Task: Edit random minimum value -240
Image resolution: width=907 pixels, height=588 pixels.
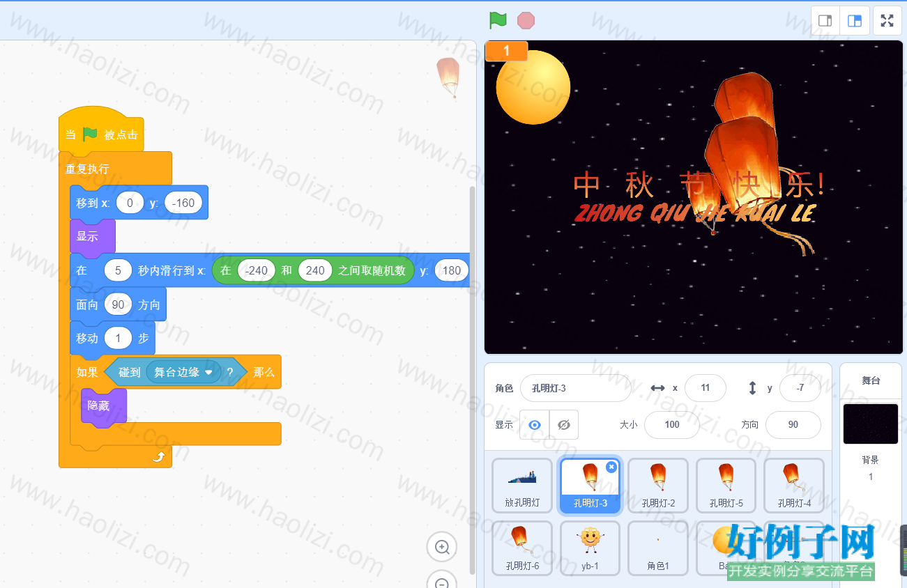Action: click(257, 270)
